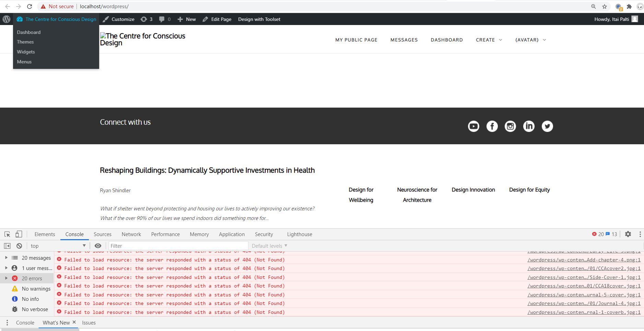644x331 pixels.
Task: Choose Menus in the site dropdown menu
Action: pos(24,62)
